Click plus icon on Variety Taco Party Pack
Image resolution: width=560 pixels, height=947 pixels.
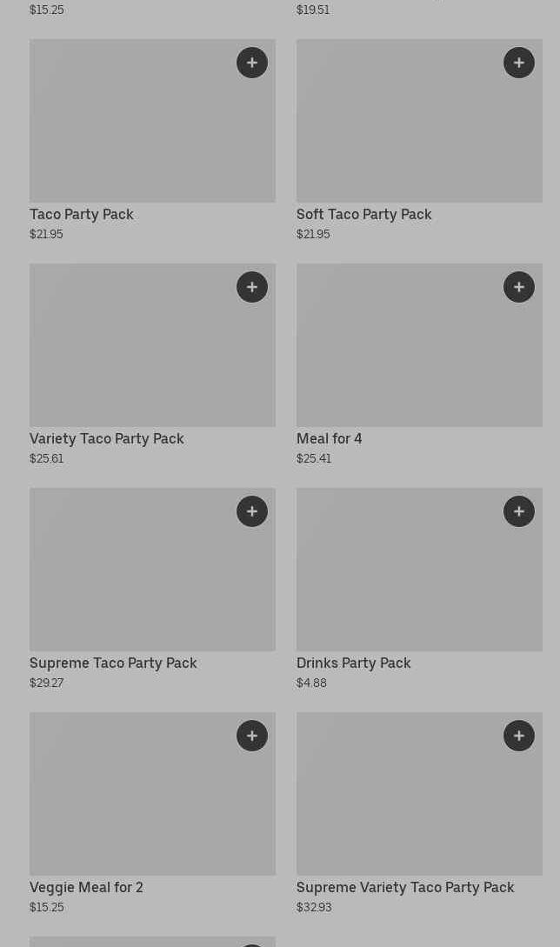(x=252, y=287)
